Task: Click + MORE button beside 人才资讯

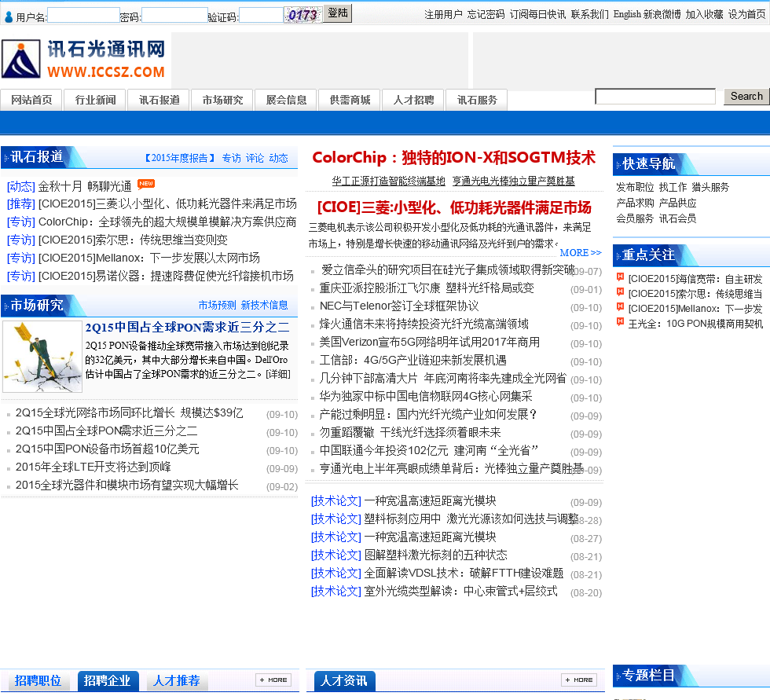Action: tap(579, 680)
